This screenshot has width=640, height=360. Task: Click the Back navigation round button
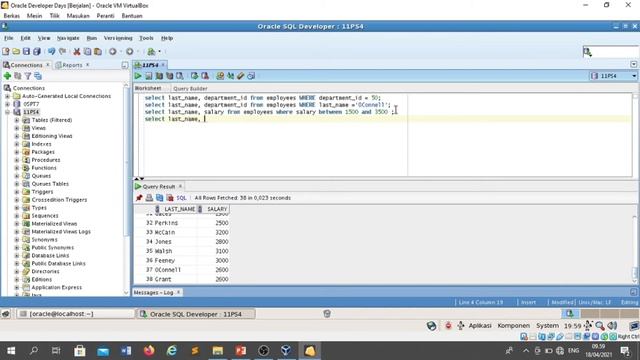tap(113, 51)
